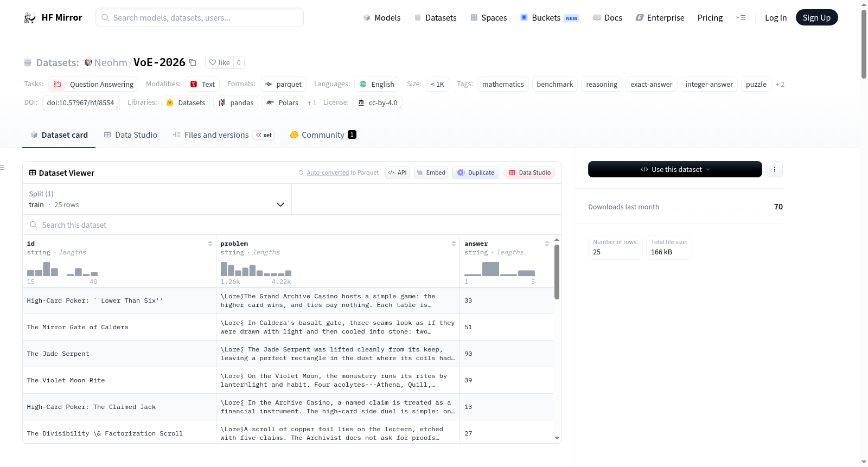Open the Files and versions tab
868x467 pixels.
point(224,135)
